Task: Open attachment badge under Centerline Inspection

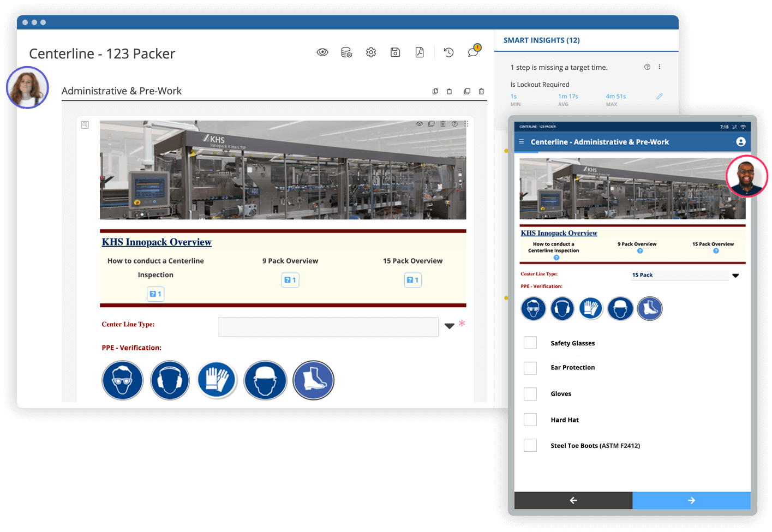Action: [155, 294]
